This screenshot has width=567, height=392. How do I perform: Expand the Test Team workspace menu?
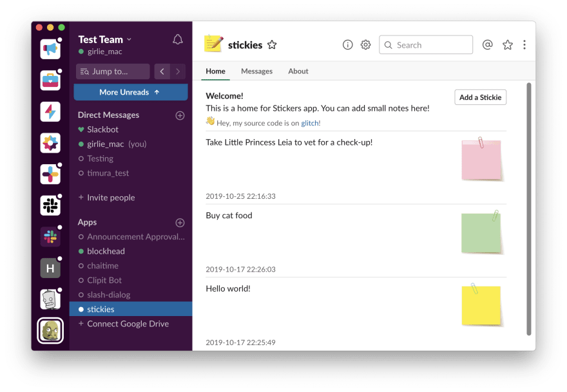tap(104, 39)
